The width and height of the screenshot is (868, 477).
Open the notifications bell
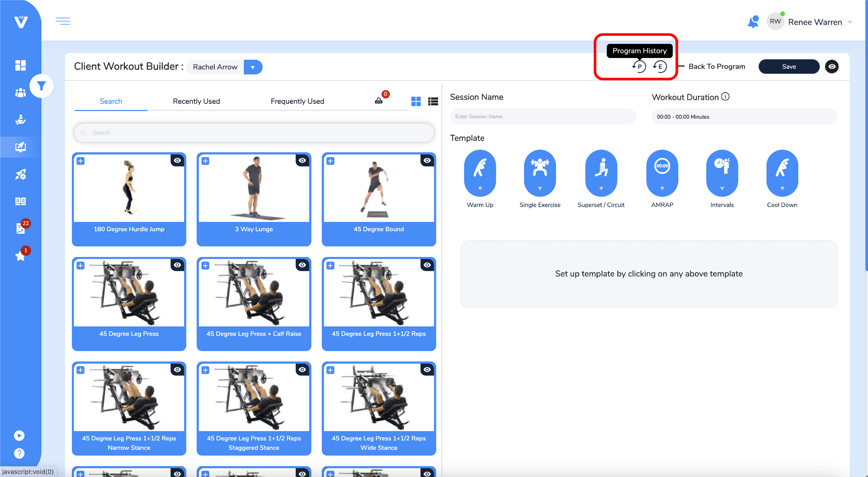pos(753,22)
